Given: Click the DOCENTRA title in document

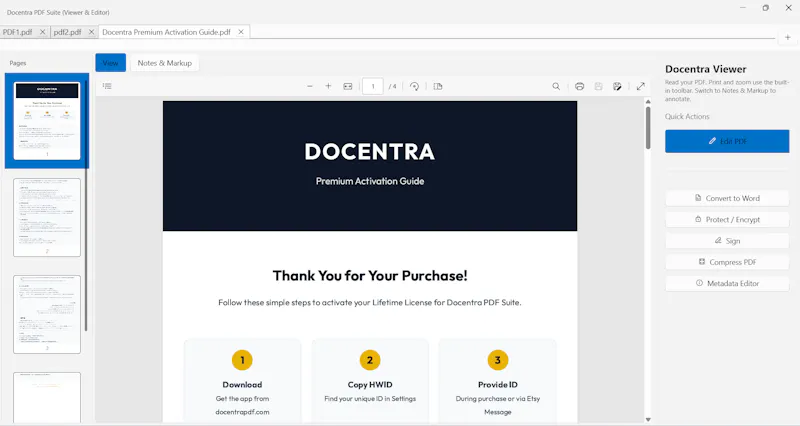Looking at the screenshot, I should 370,152.
